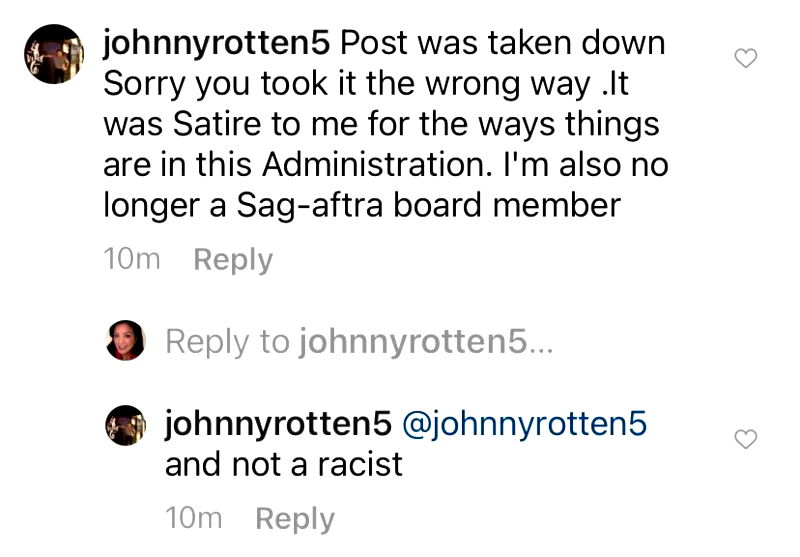Tap the 10m timestamp under the first comment
Image resolution: width=800 pixels, height=557 pixels.
click(132, 259)
